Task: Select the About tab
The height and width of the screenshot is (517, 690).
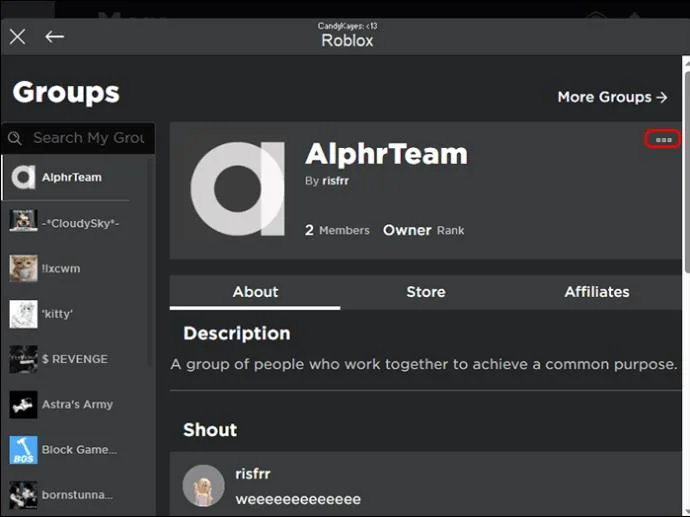Action: [x=255, y=292]
